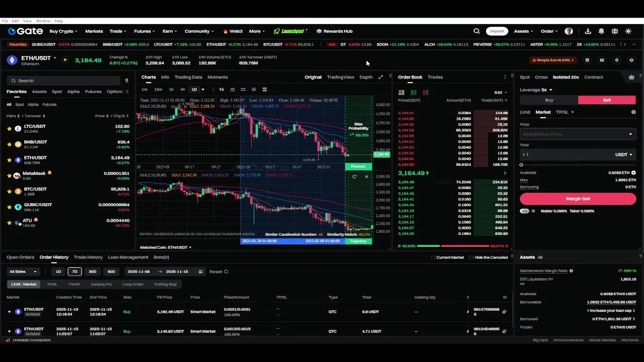Switch to the Cross margin tab
The width and height of the screenshot is (644, 362).
click(x=541, y=77)
